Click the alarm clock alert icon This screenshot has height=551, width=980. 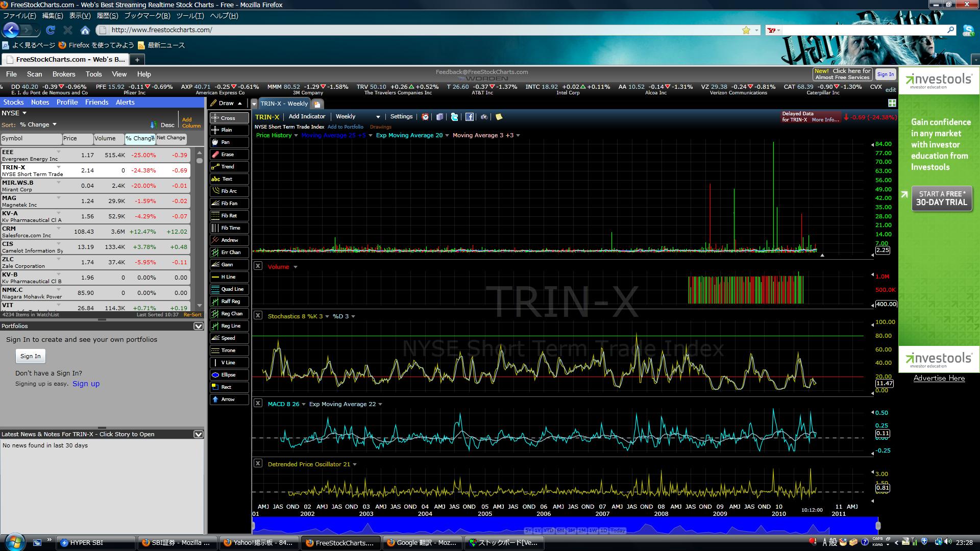tap(425, 117)
